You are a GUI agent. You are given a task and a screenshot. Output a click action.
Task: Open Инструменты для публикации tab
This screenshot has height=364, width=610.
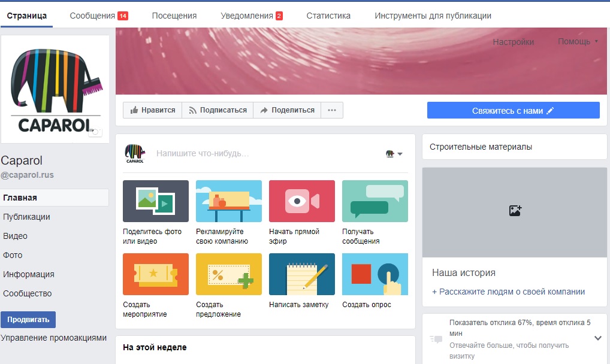(433, 16)
